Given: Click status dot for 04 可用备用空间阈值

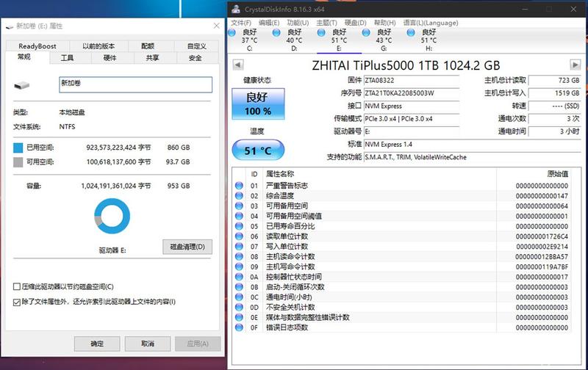Looking at the screenshot, I should pos(239,216).
